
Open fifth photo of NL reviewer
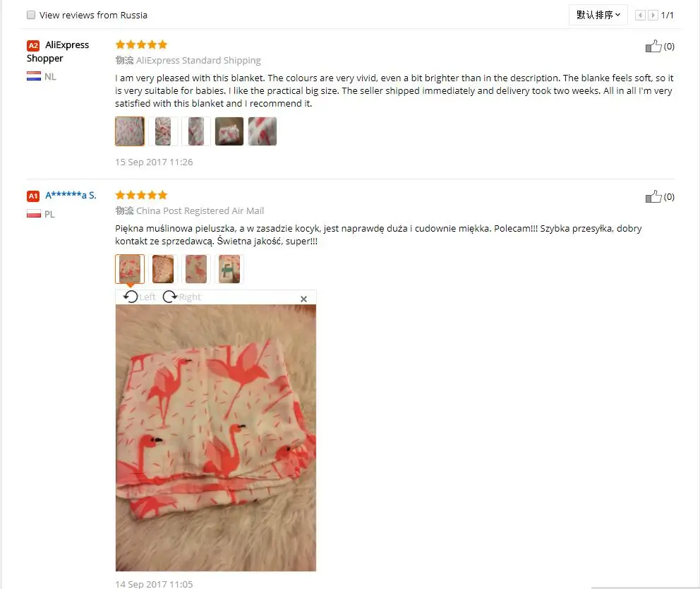[x=262, y=131]
